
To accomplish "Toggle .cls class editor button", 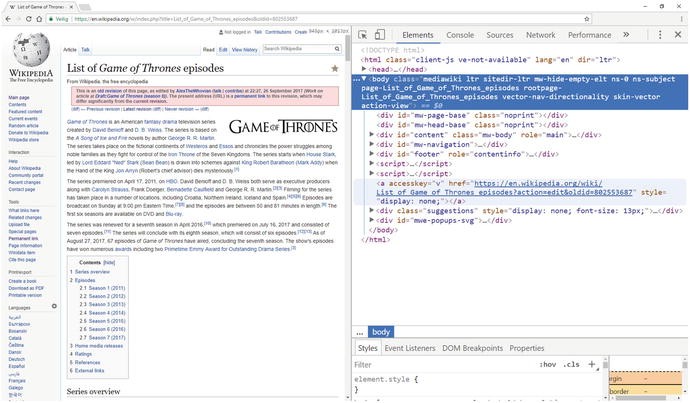I will tap(571, 364).
